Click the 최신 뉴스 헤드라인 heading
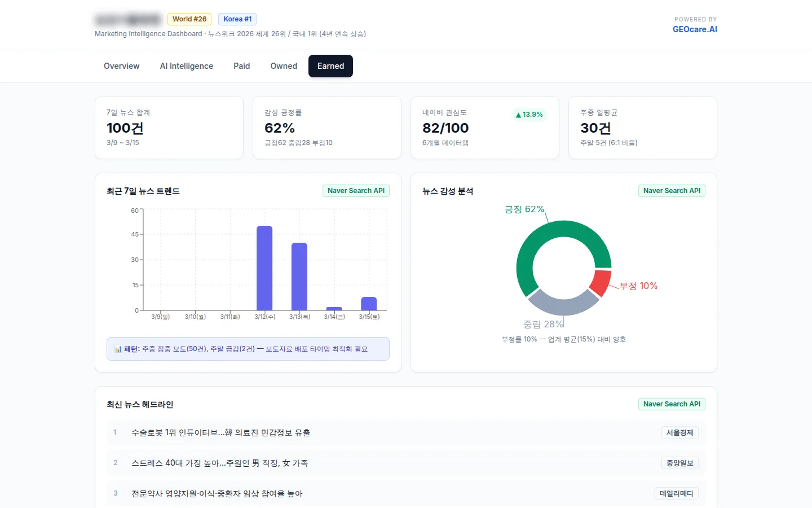The width and height of the screenshot is (812, 508). [140, 405]
